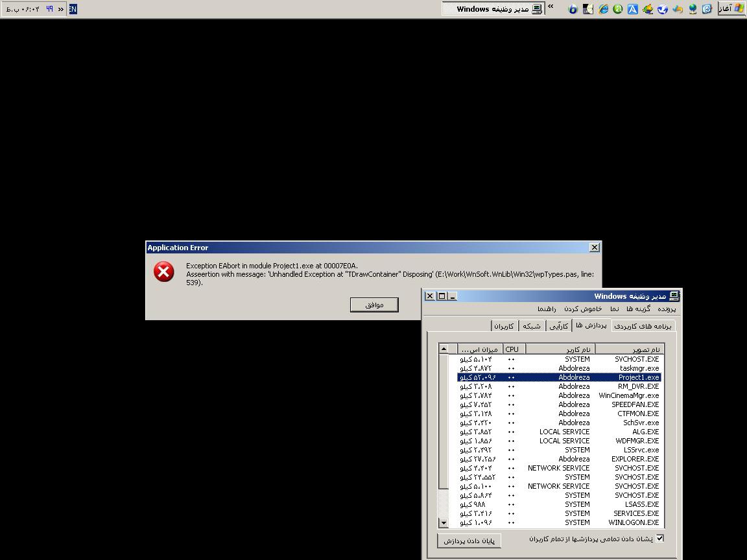
Task: Click the SpeedFan temperature 49 tray icon
Action: [49, 9]
